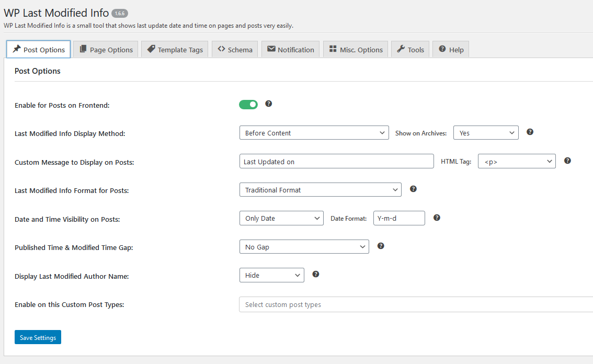Click help icon beside Traditional Format dropdown

pos(413,189)
